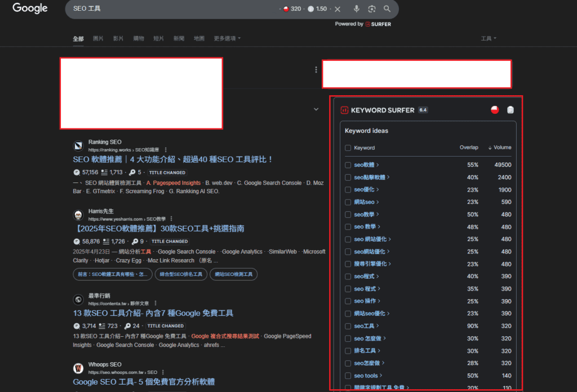
Task: Click the red round icon in Keyword Surfer header
Action: pyautogui.click(x=495, y=110)
